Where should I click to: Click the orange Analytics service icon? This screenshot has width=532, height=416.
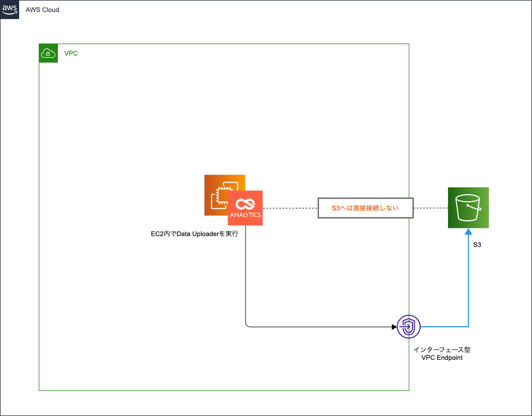[x=245, y=208]
